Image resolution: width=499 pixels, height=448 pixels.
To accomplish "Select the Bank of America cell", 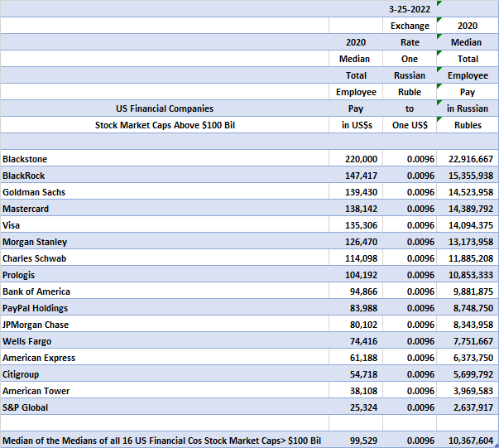I will [165, 291].
